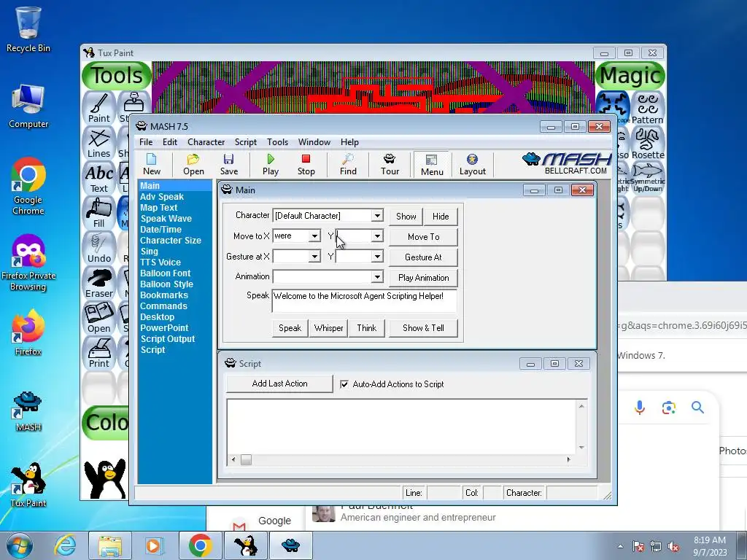
Task: Select the Pattern magic tool in Tux Paint
Action: [x=648, y=108]
